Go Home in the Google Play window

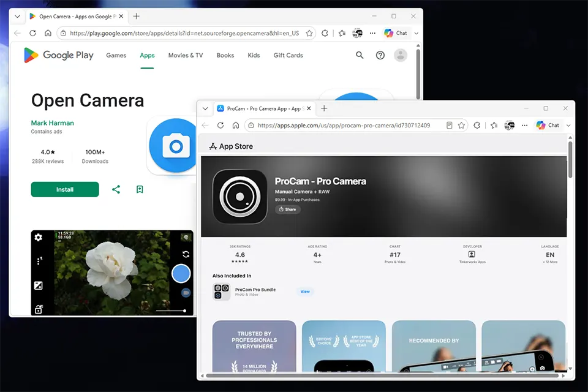48,33
